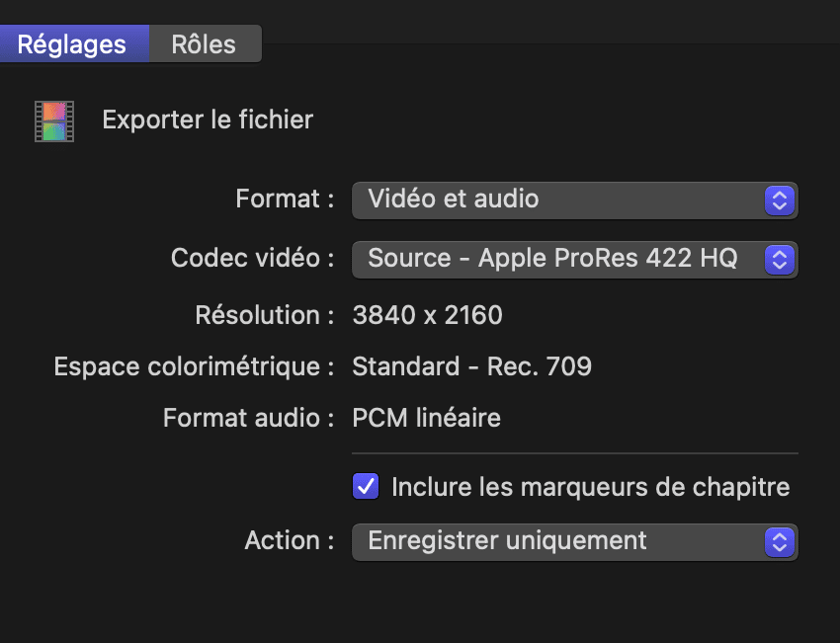Viewport: 840px width, 643px height.
Task: Open the Action 'Enregistrer uniquement' dropdown
Action: 575,542
